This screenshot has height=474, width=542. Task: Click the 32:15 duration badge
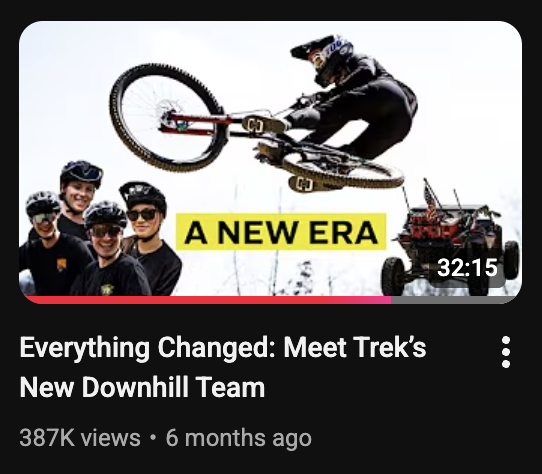pos(467,268)
